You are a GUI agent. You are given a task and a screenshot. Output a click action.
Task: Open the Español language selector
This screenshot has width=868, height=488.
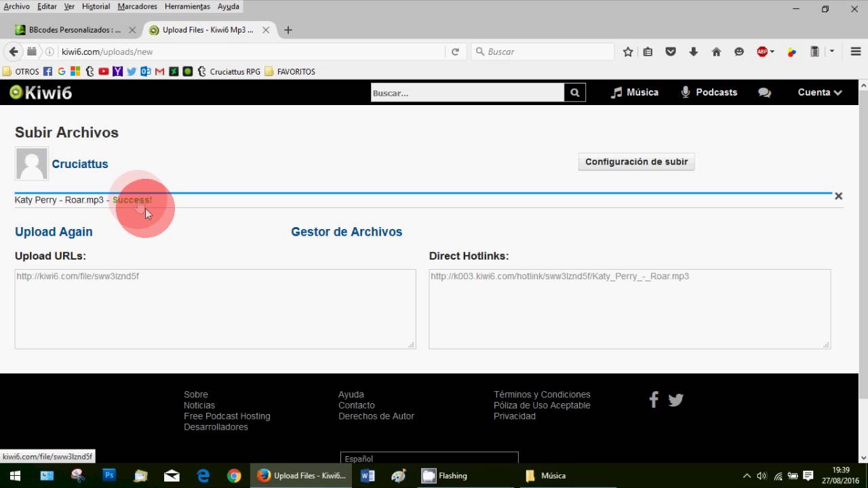(429, 458)
